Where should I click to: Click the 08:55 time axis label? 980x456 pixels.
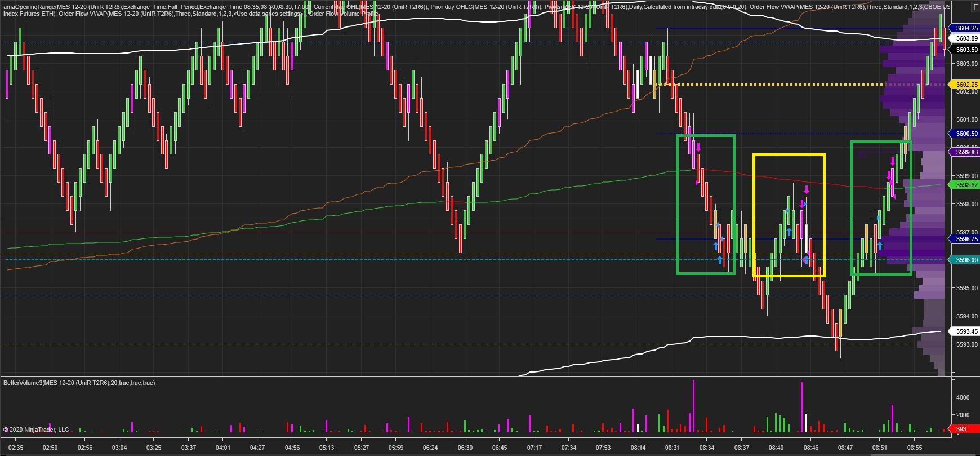914,448
